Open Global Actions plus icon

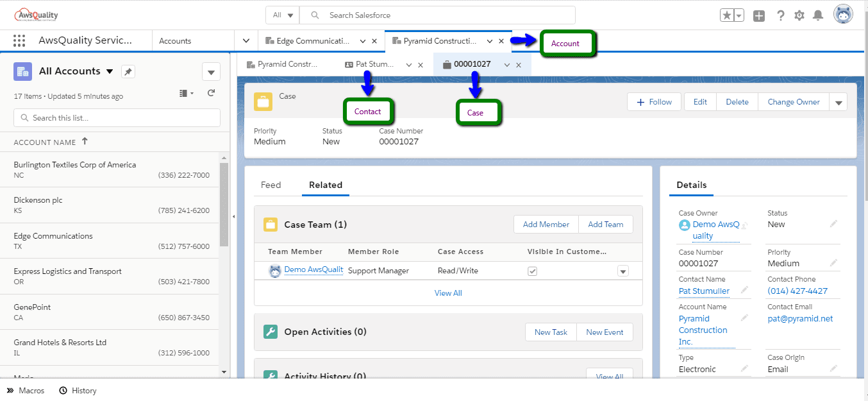pyautogui.click(x=759, y=15)
